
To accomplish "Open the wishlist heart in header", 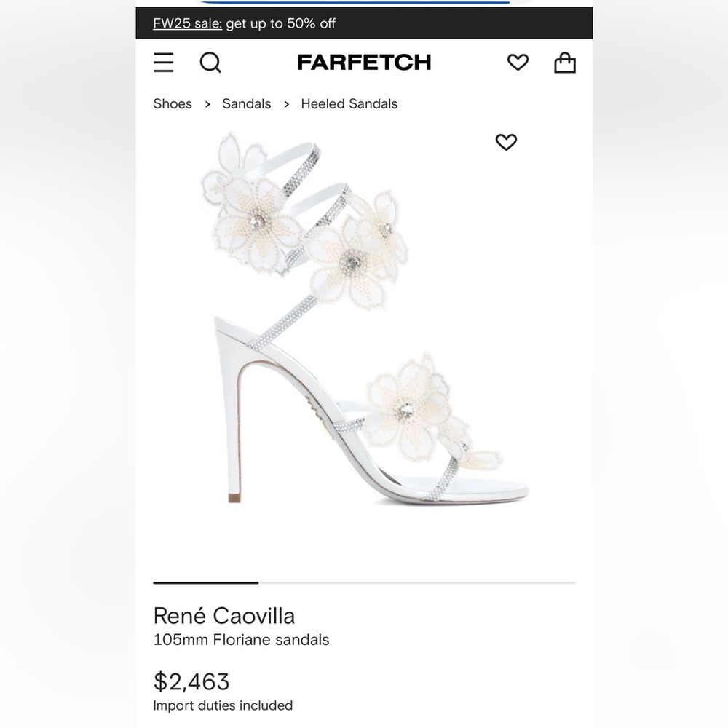I will [518, 62].
